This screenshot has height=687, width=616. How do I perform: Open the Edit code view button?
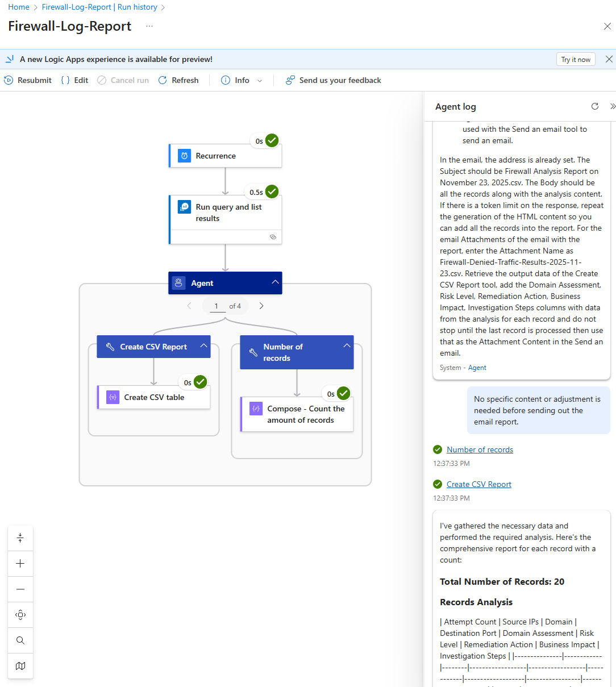(x=74, y=80)
